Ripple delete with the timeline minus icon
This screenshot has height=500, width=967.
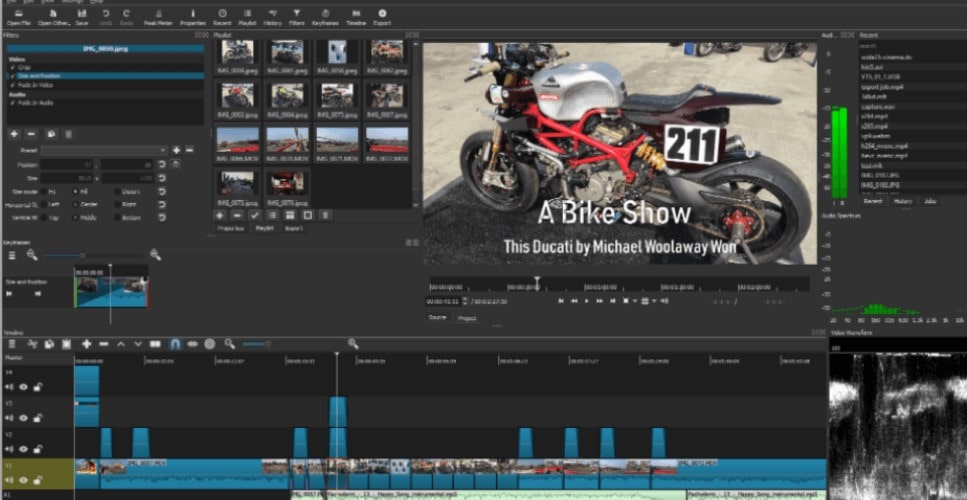[104, 344]
